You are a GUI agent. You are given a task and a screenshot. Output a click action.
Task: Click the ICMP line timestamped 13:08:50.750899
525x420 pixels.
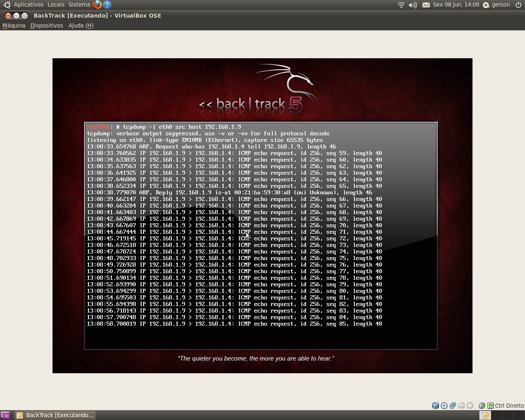[234, 272]
